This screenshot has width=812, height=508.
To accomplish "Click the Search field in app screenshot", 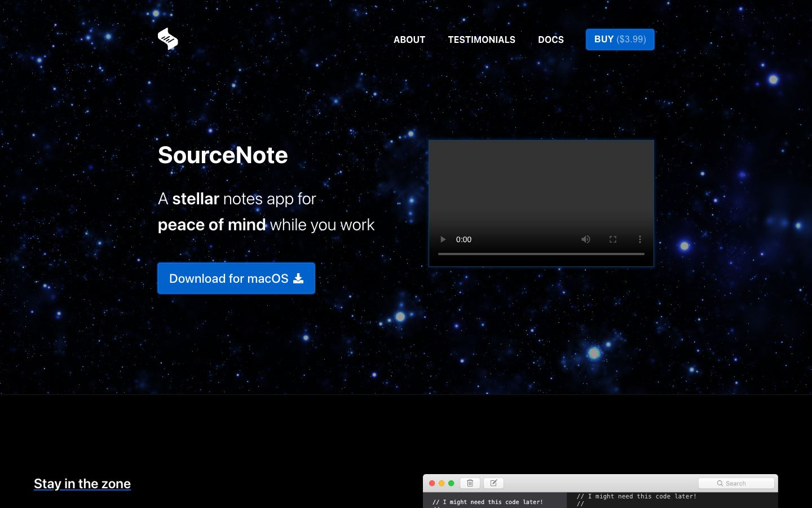I will pos(736,483).
